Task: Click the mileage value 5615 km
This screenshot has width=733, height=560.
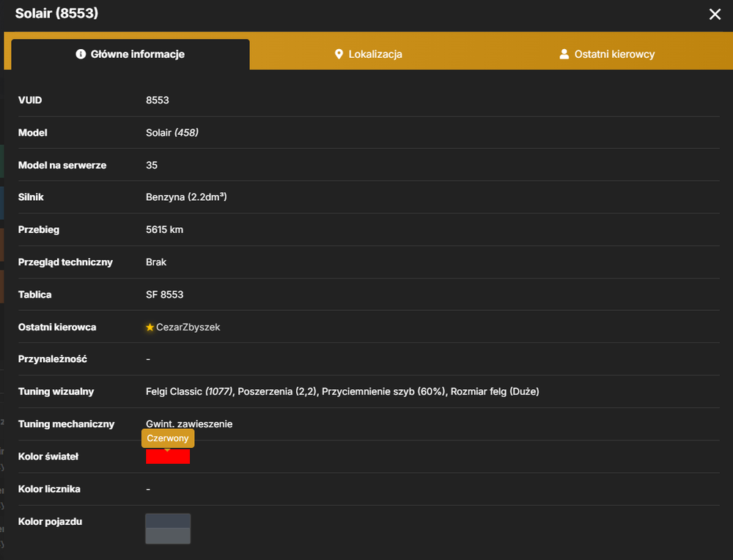Action: 164,229
